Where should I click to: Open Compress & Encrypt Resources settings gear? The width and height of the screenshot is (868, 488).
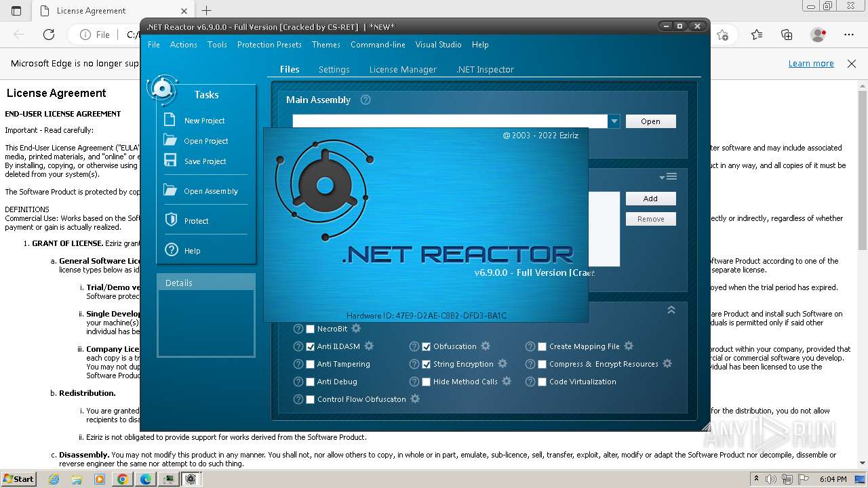pyautogui.click(x=667, y=364)
